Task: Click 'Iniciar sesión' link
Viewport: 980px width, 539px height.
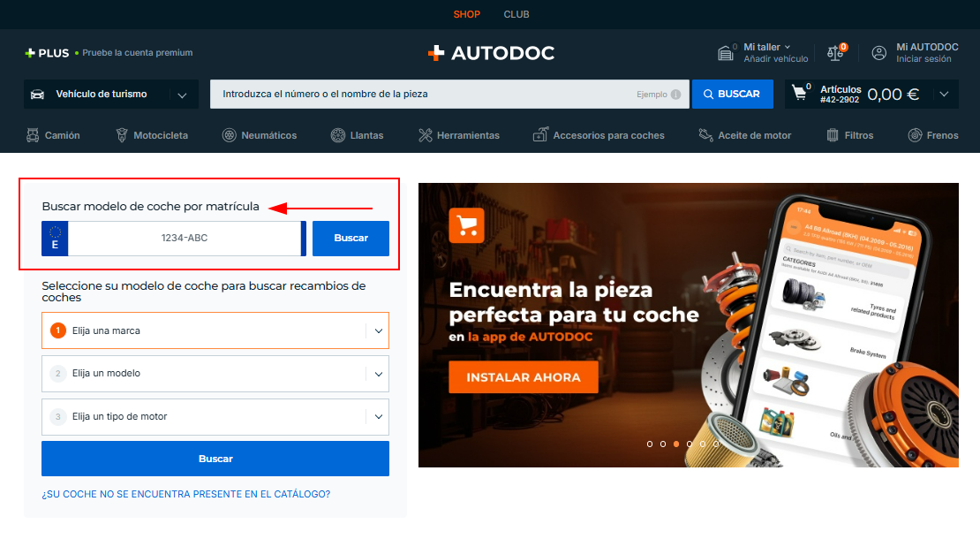Action: pyautogui.click(x=923, y=59)
